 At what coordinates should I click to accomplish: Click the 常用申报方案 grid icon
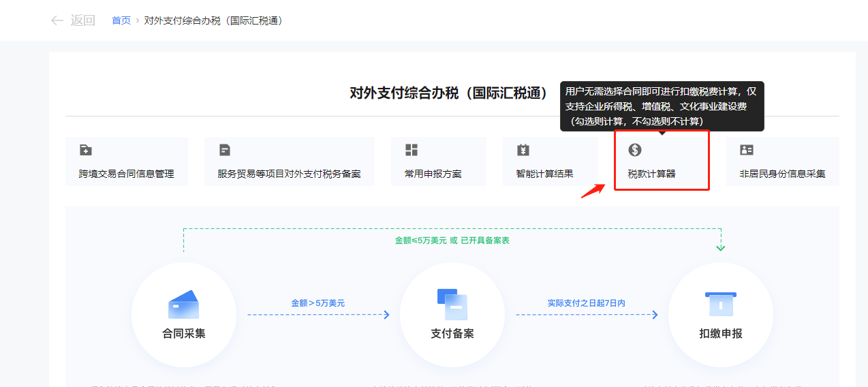coord(412,150)
